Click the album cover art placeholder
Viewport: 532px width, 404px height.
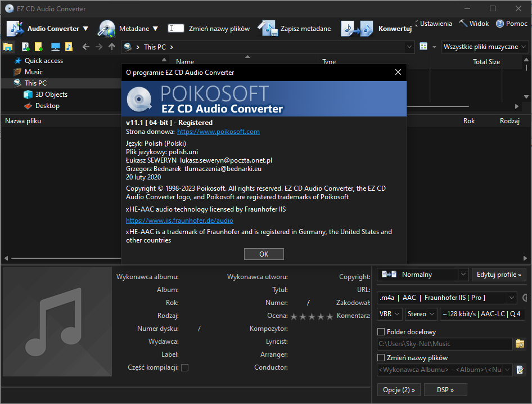pos(57,321)
